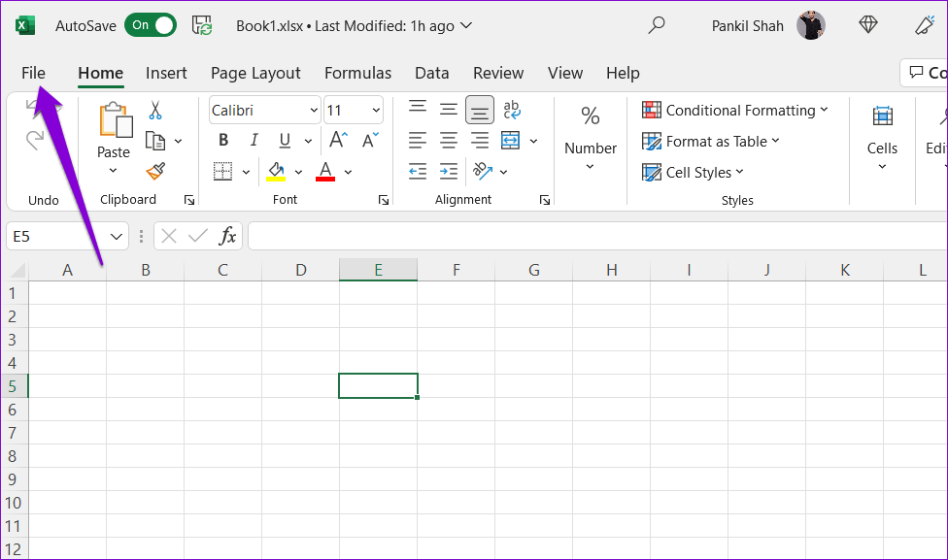
Task: Click the Insert Function (fx) icon
Action: tap(226, 235)
